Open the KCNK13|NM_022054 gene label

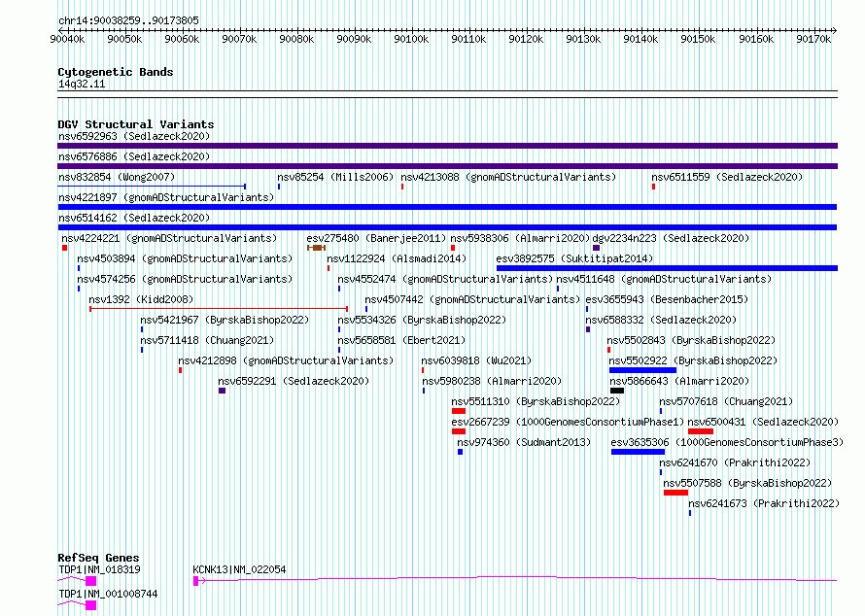click(239, 569)
